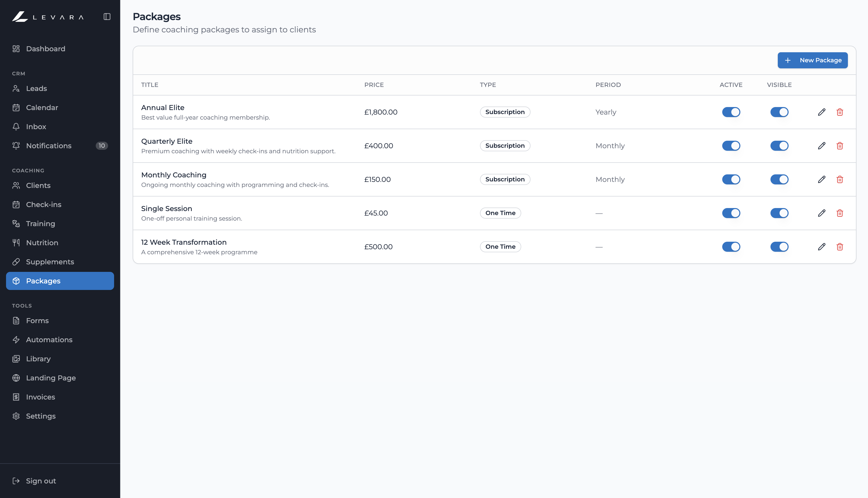Open Forms under Tools
Screen dimensions: 868x498
(x=60, y=321)
